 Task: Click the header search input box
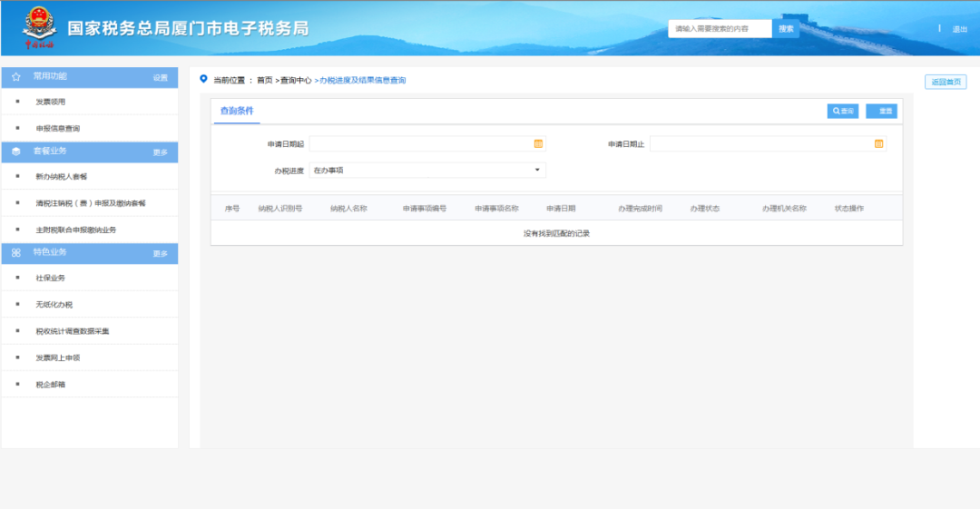click(720, 29)
